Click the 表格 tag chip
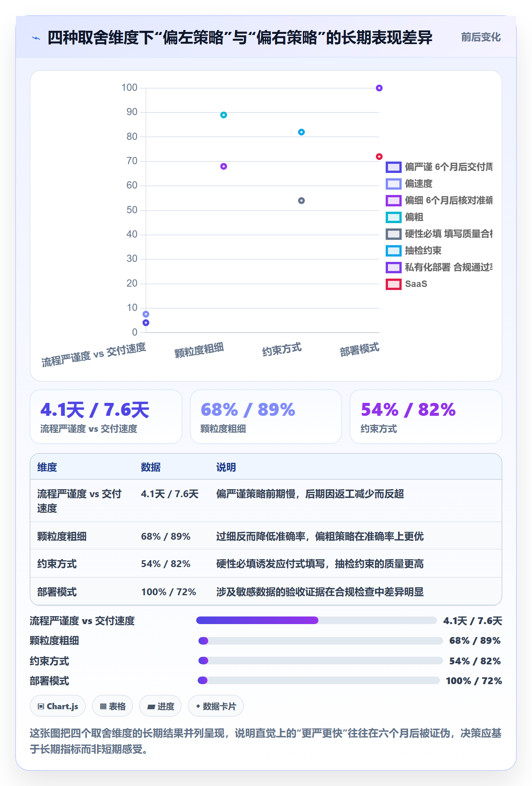The width and height of the screenshot is (532, 786). tap(112, 706)
